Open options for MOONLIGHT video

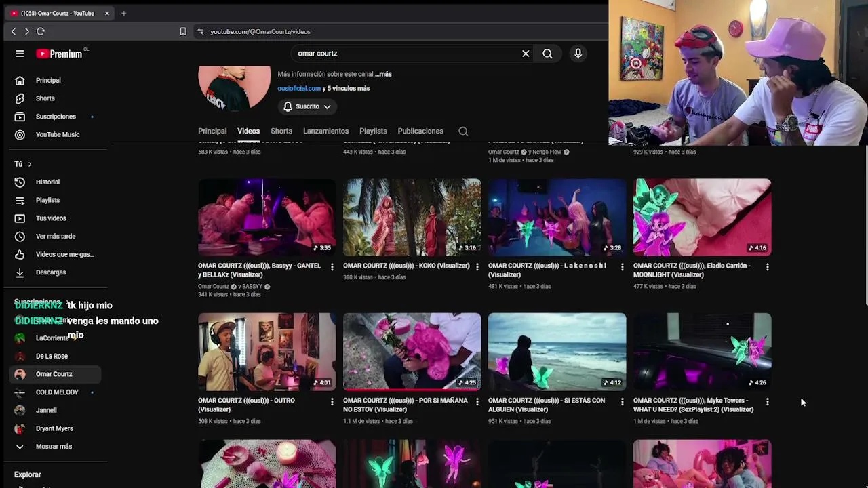(x=767, y=267)
